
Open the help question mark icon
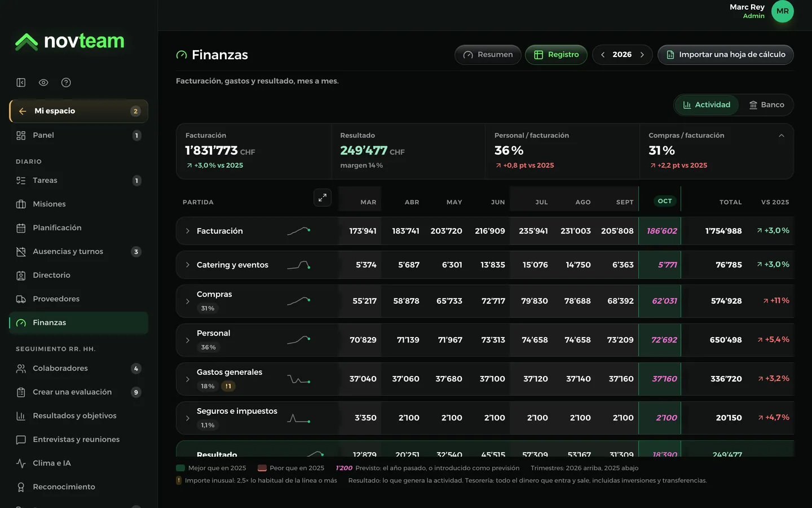(66, 82)
